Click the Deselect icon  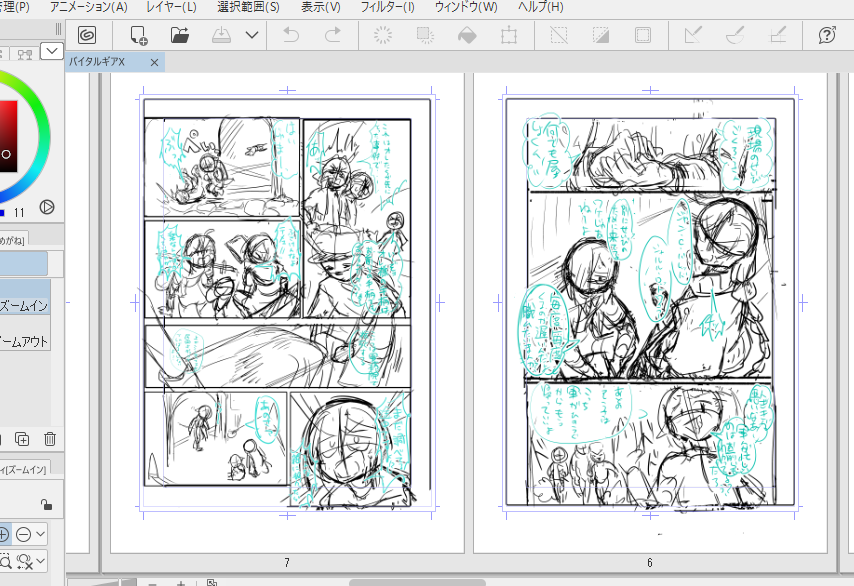559,35
